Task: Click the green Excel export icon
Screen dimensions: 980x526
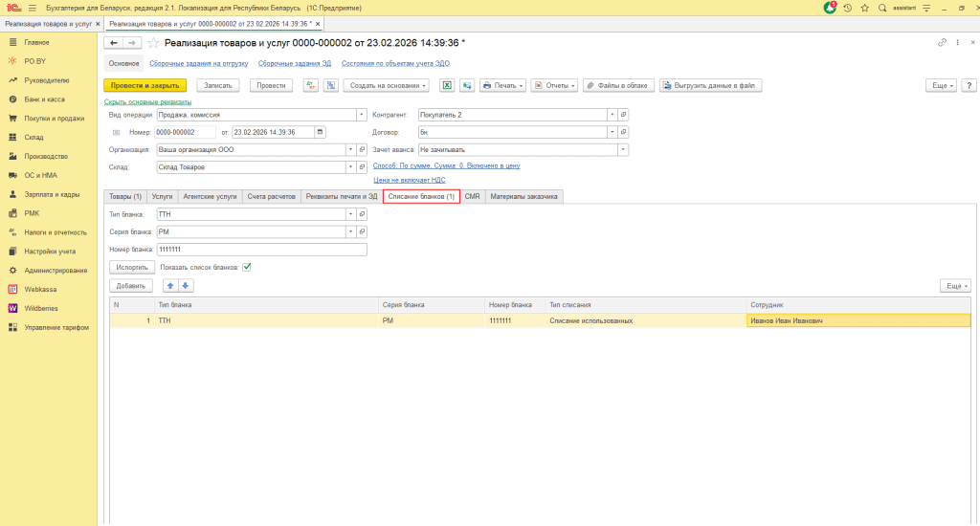Action: (x=446, y=85)
